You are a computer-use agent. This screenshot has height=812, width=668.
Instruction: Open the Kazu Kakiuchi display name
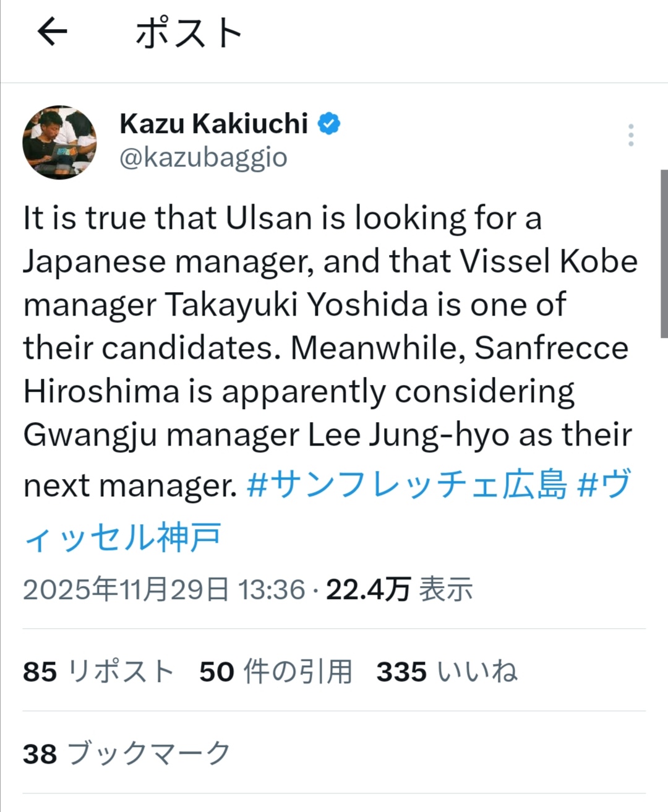(x=213, y=124)
